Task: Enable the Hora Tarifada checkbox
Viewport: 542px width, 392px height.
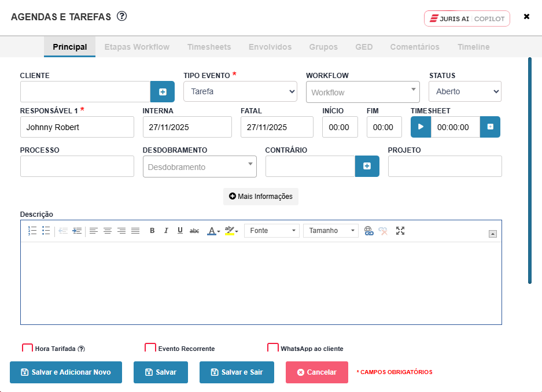Action: pyautogui.click(x=27, y=348)
